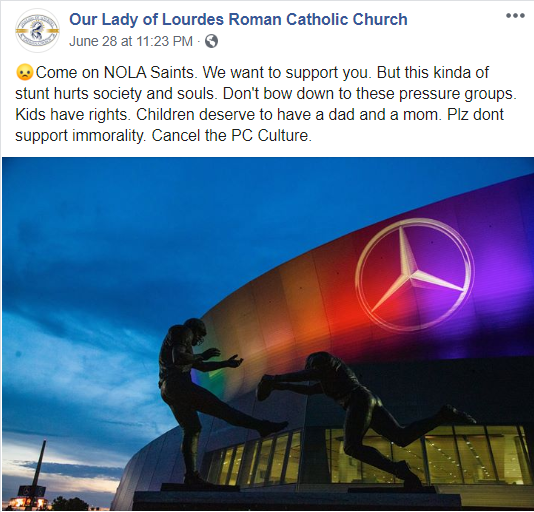
Task: Click the "Don't bow down" sentence
Action: click(370, 94)
